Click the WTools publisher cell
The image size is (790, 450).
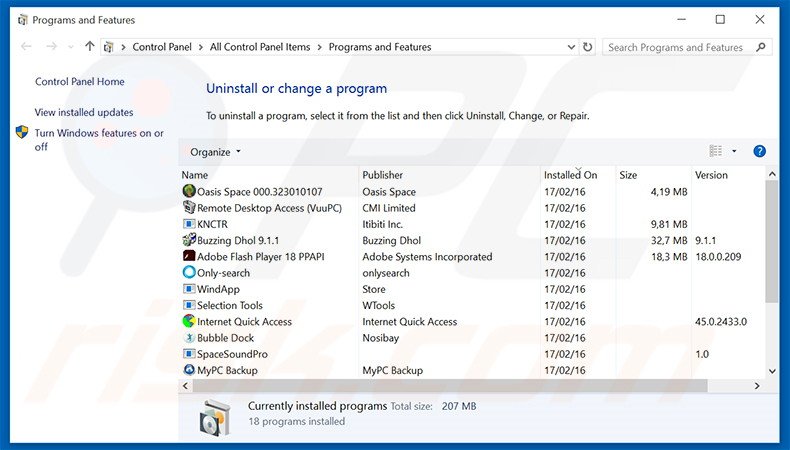[378, 305]
